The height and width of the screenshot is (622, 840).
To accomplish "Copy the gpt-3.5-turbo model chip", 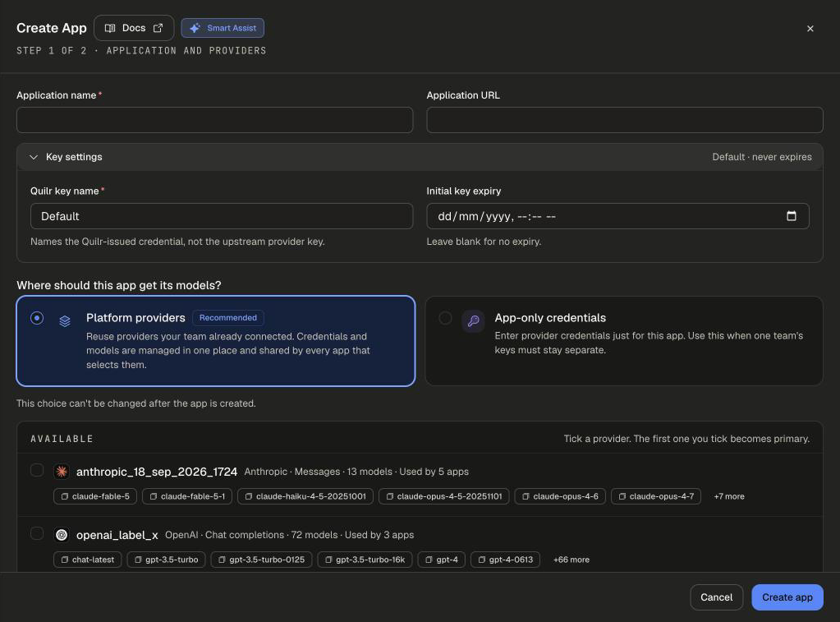I will pos(166,560).
